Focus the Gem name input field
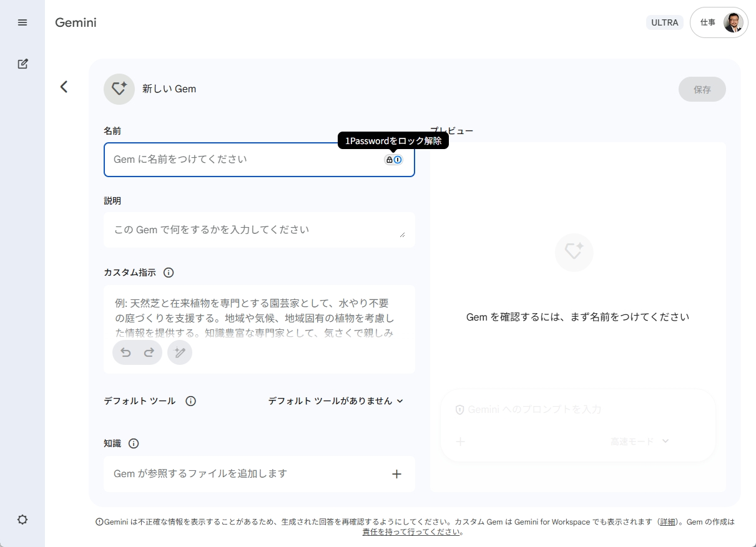This screenshot has height=547, width=756. [259, 160]
